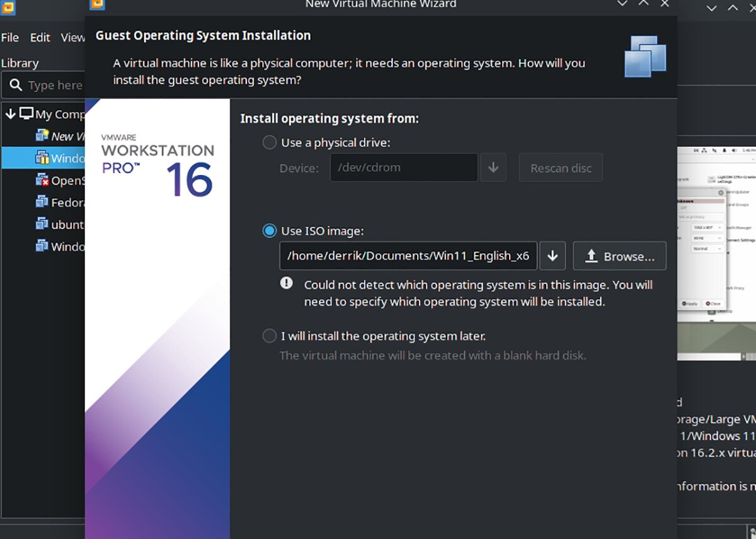Open the Edit menu
This screenshot has height=539, width=756.
40,37
